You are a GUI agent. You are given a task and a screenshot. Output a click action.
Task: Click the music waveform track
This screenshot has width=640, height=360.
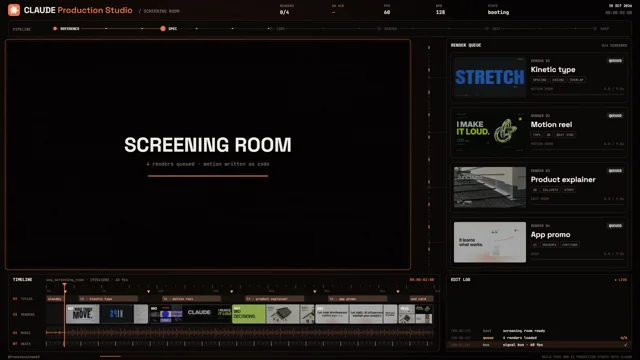(x=240, y=333)
